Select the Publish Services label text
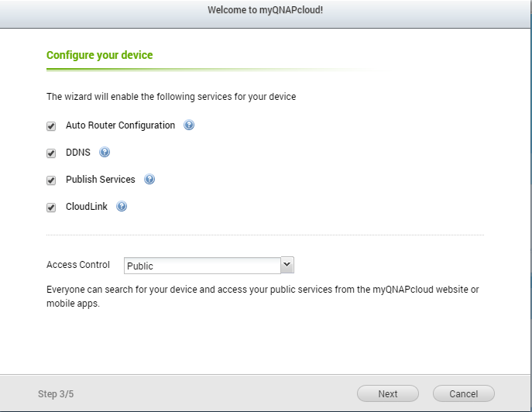Screen dimensions: 532x412 coord(101,180)
